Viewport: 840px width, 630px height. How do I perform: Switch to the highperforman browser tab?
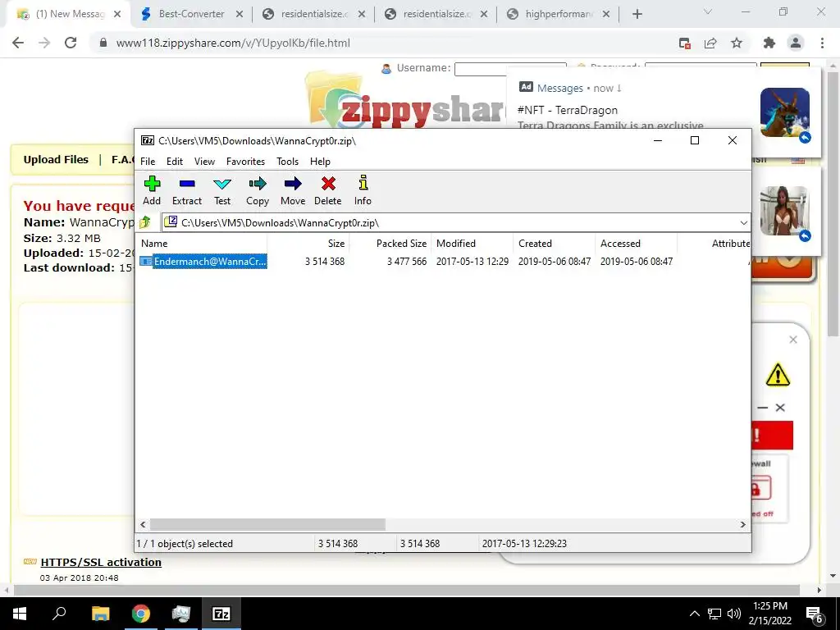558,14
